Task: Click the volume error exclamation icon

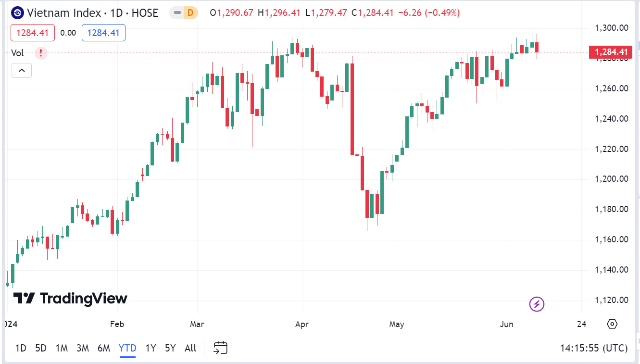Action: [41, 53]
